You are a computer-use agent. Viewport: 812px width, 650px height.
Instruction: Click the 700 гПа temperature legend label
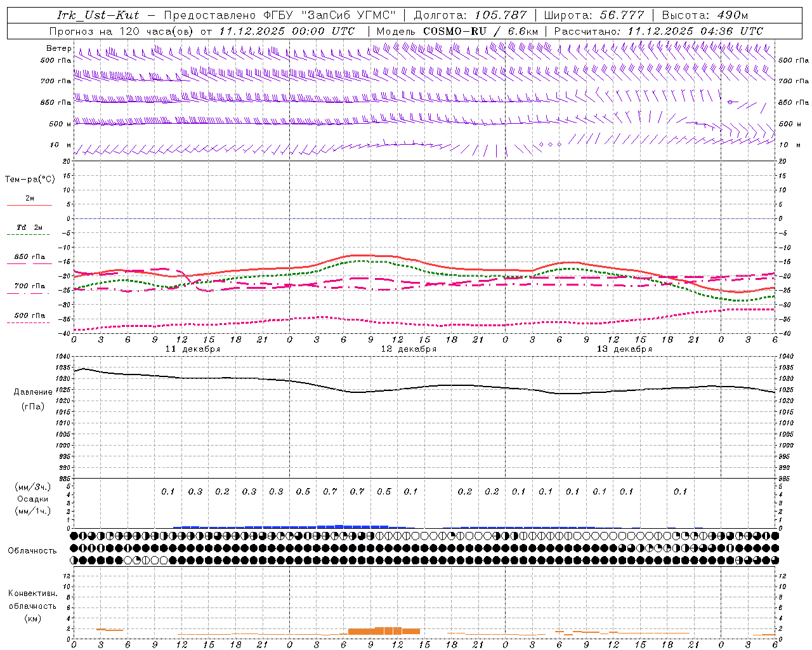29,286
